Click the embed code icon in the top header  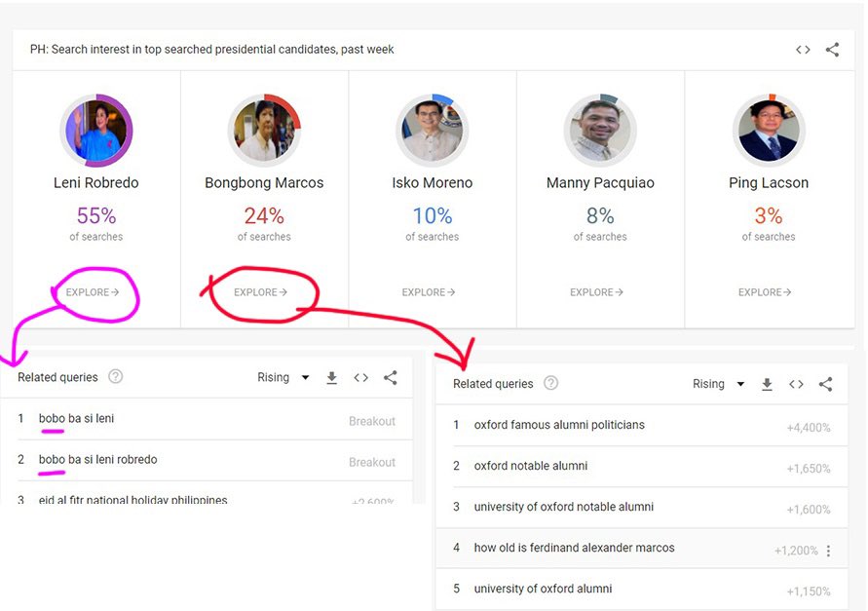click(802, 49)
